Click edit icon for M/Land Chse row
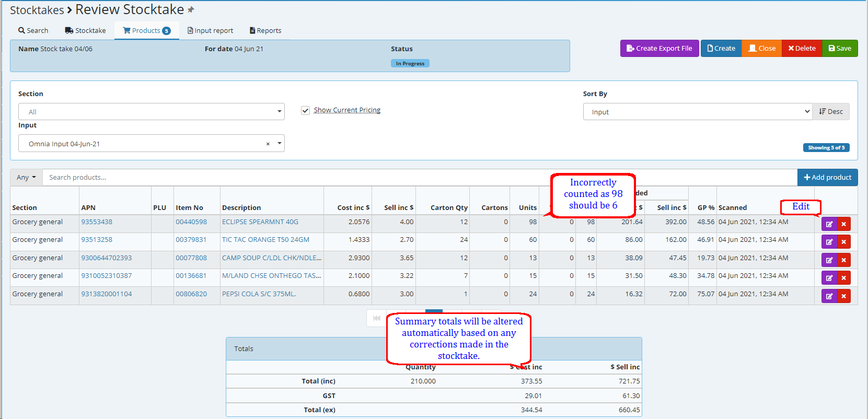The width and height of the screenshot is (868, 419). 829,278
